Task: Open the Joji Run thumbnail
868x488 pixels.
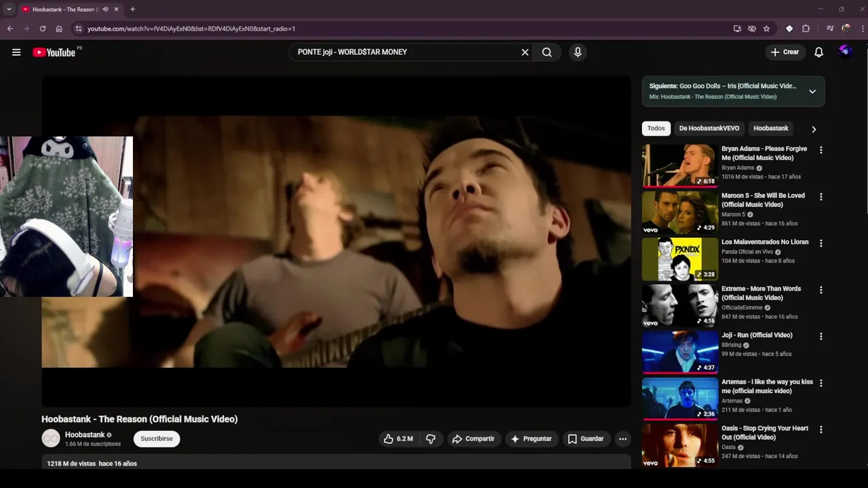Action: pos(679,352)
